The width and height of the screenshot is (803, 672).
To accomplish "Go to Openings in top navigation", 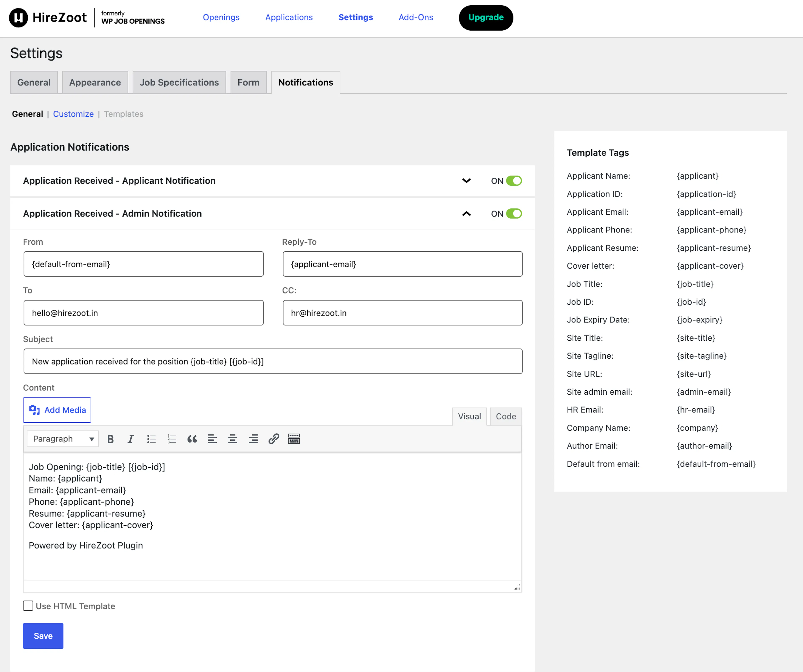I will click(x=221, y=17).
